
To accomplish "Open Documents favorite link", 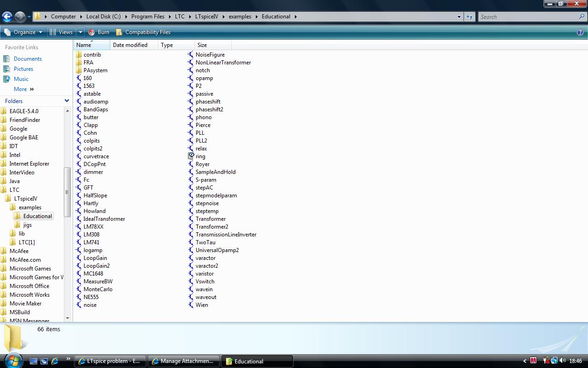I will [x=28, y=59].
